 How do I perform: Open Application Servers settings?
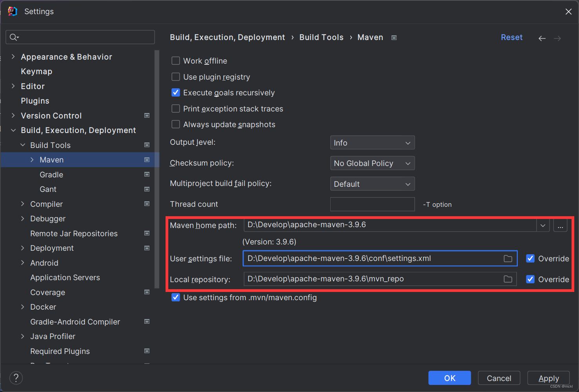65,277
